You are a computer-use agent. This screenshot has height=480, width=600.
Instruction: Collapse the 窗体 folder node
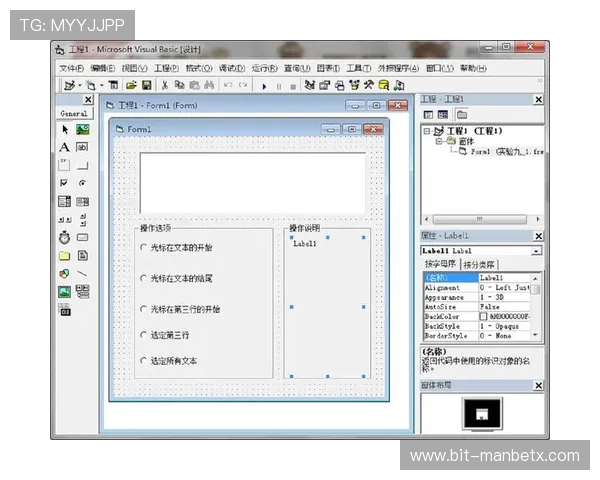tap(439, 141)
